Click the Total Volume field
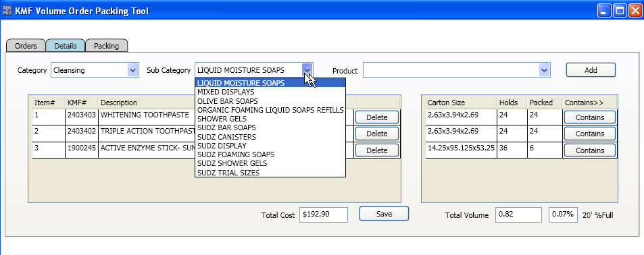Viewport: 644px width, 255px height. tap(518, 215)
